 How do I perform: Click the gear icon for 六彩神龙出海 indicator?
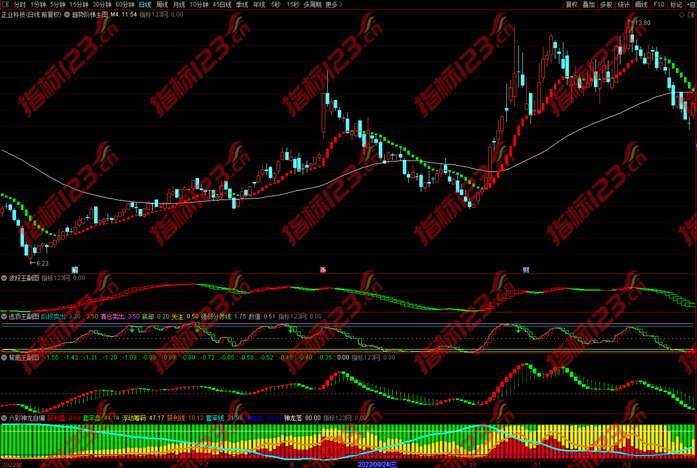(x=4, y=415)
